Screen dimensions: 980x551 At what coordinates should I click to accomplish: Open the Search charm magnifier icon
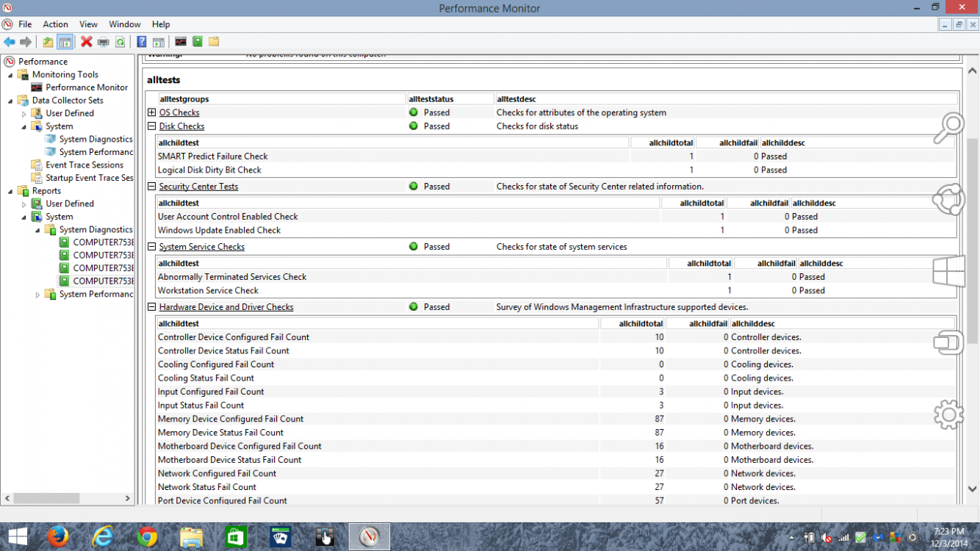[948, 129]
